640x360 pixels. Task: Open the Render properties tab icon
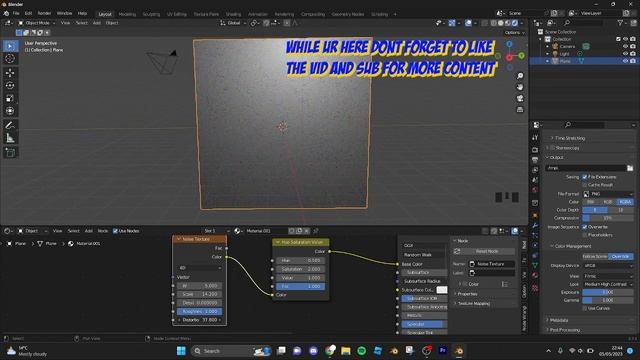[535, 150]
